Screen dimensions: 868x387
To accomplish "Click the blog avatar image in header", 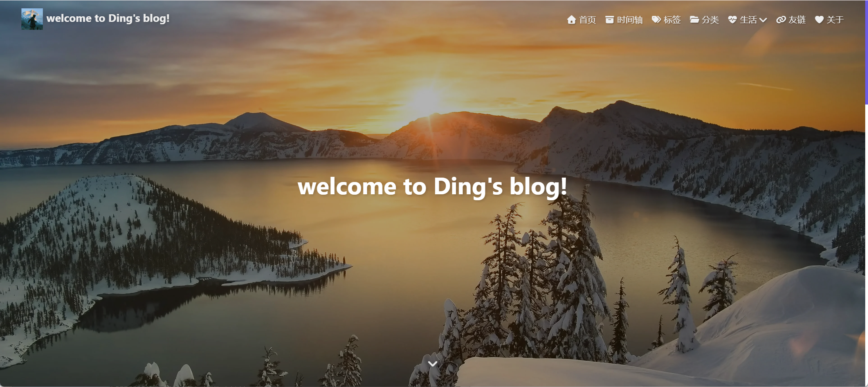I will tap(32, 19).
